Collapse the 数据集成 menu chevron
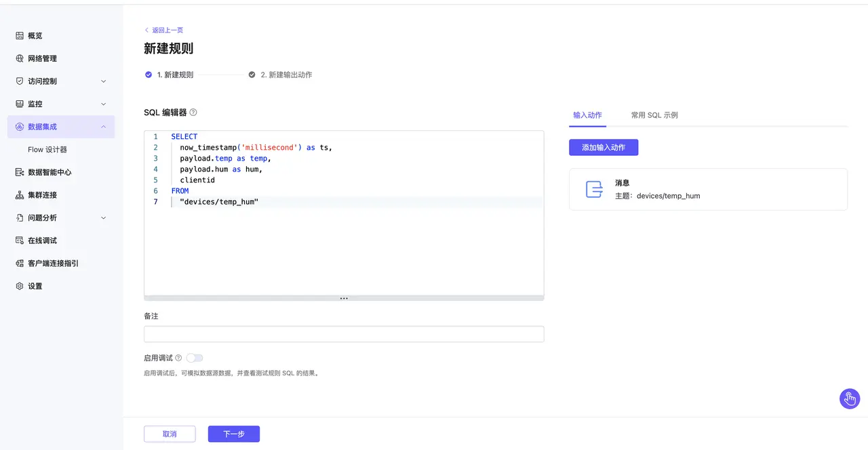868x450 pixels. [x=104, y=127]
